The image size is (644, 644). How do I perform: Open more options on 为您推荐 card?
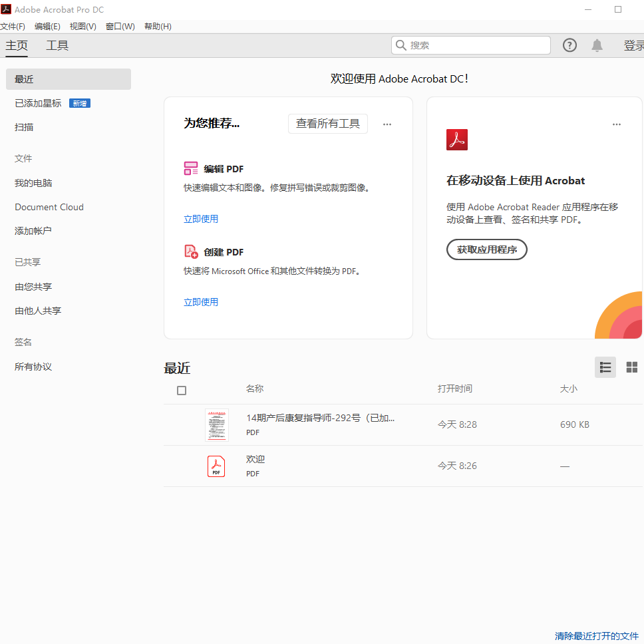(x=387, y=124)
